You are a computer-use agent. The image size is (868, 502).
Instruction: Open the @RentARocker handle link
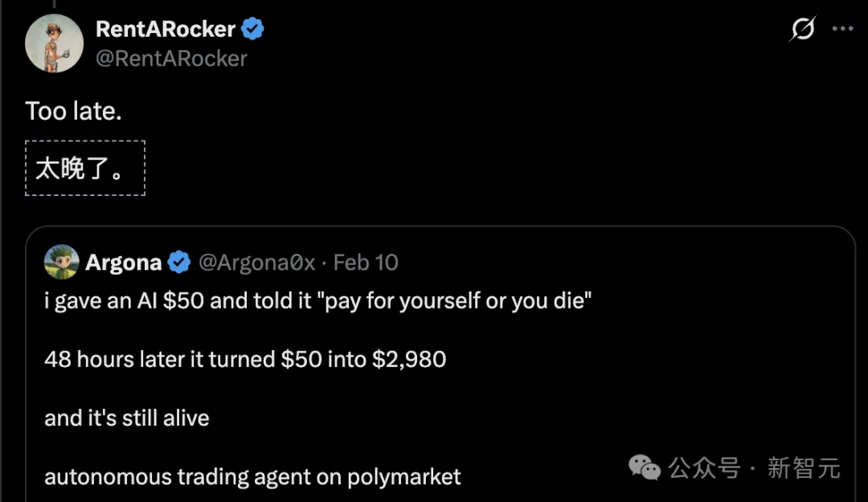click(171, 59)
